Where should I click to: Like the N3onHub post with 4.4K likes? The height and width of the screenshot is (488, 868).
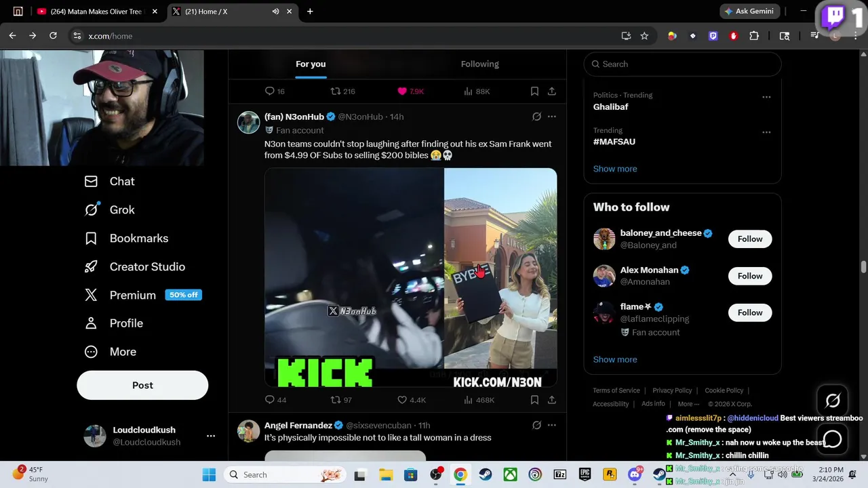(x=411, y=400)
